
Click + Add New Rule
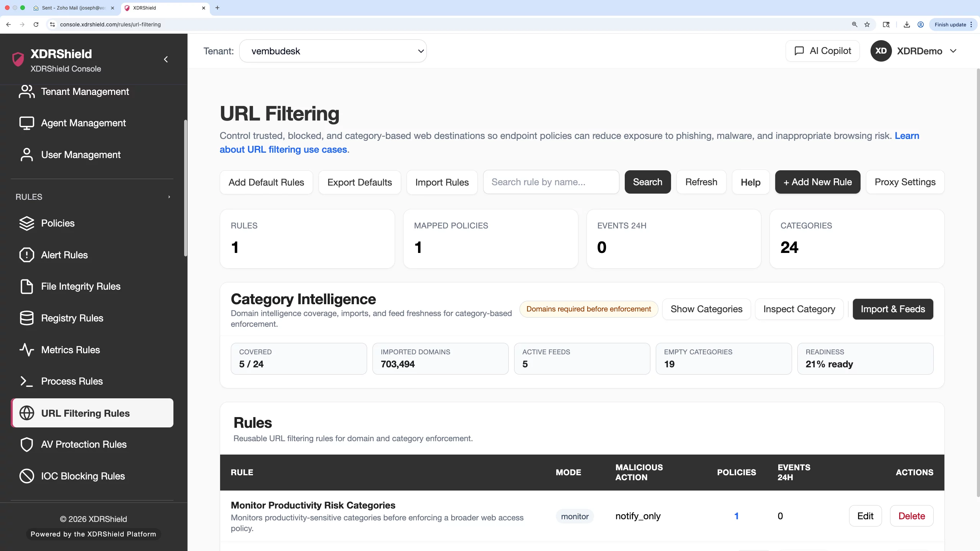(818, 182)
